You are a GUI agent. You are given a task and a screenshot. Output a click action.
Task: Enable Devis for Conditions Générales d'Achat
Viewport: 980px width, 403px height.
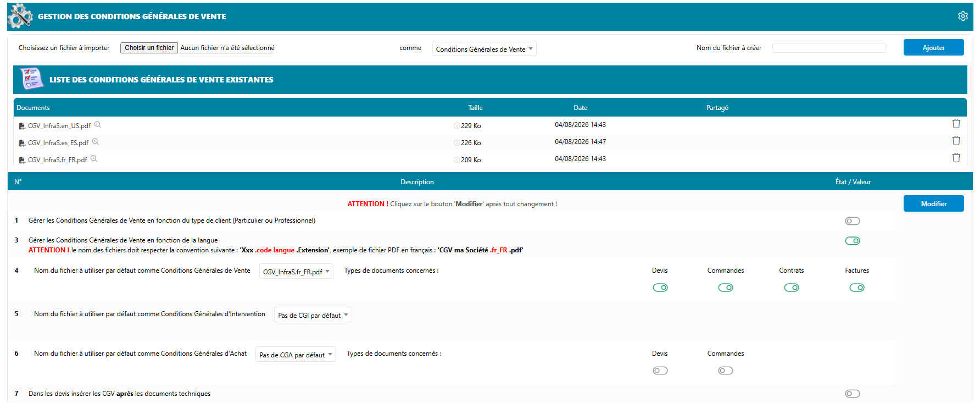(x=660, y=371)
